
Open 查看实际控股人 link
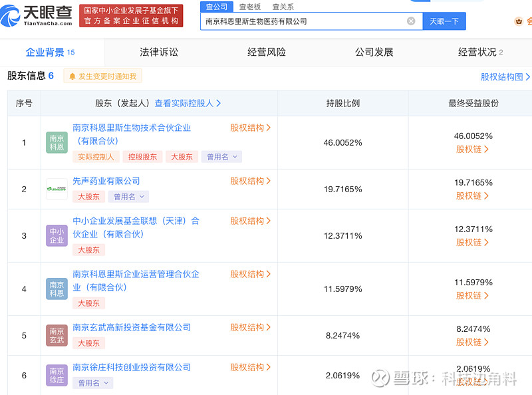point(188,103)
